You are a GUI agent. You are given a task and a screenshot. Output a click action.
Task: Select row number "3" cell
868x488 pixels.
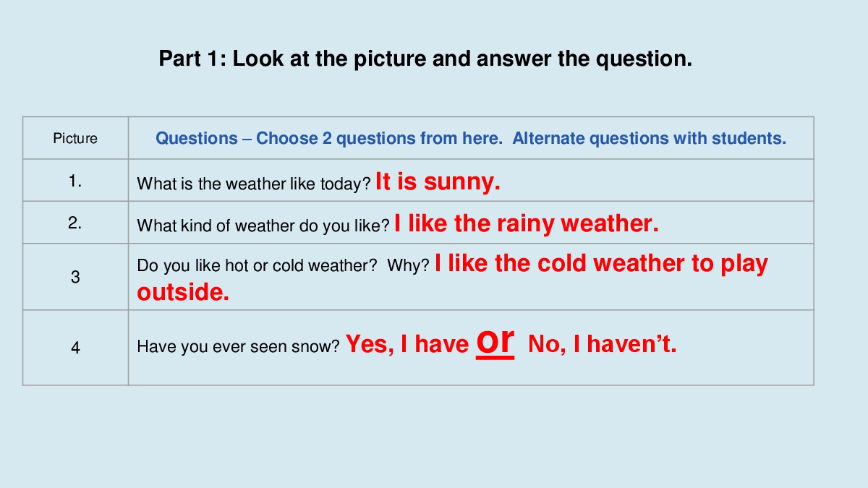pos(75,277)
